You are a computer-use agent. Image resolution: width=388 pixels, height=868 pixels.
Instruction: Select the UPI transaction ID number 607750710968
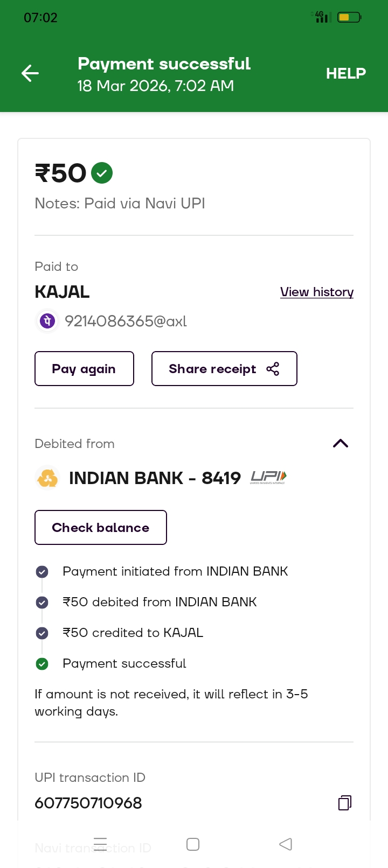point(88,803)
